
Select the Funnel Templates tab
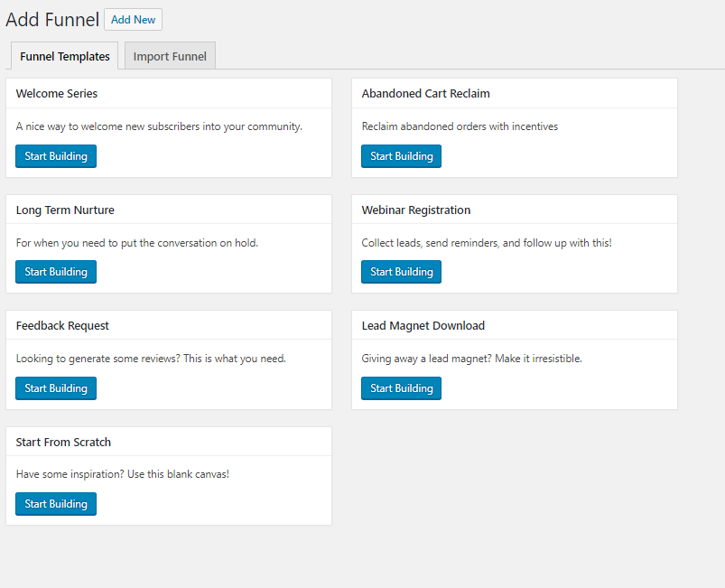pos(65,56)
